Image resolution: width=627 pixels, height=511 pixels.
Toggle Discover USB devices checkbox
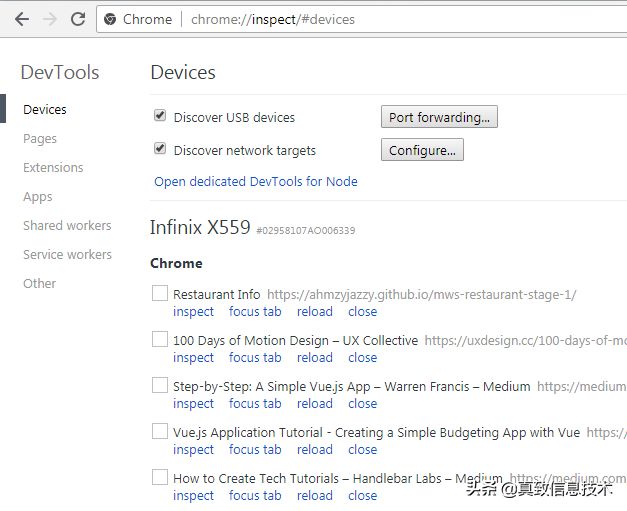(160, 116)
